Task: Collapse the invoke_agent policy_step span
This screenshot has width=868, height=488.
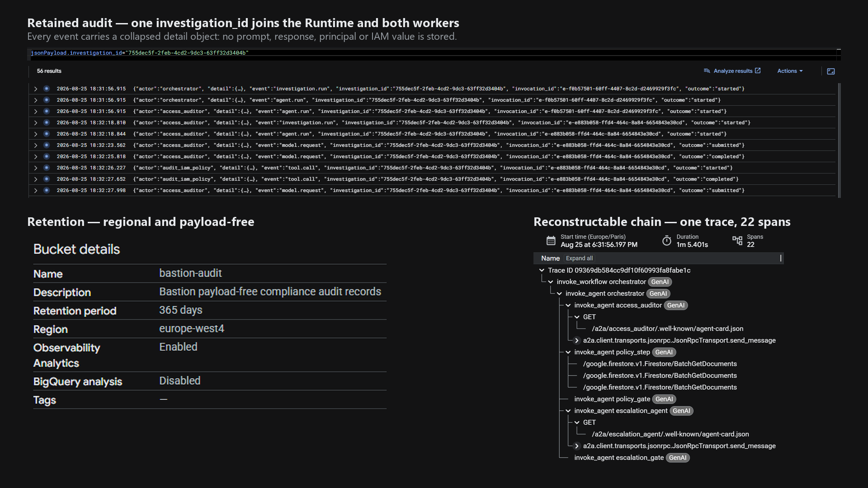Action: (568, 352)
